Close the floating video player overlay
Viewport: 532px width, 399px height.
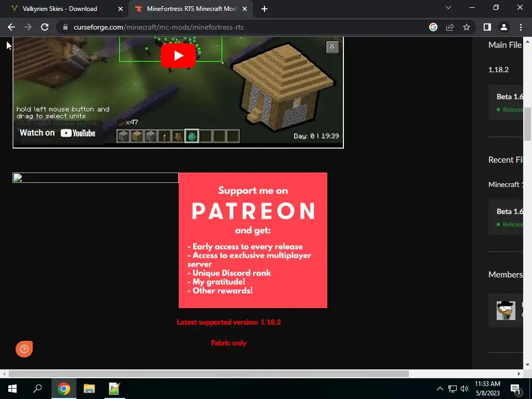[332, 47]
